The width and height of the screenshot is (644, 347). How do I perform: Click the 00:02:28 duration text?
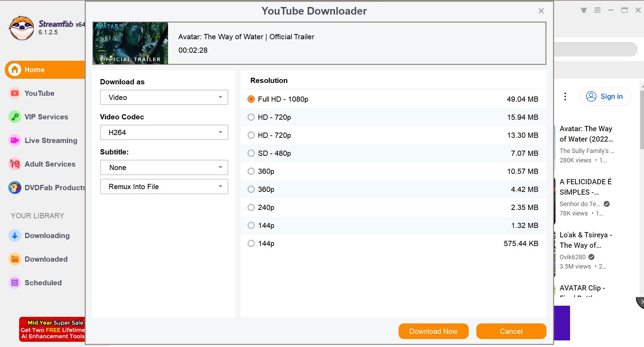point(193,50)
